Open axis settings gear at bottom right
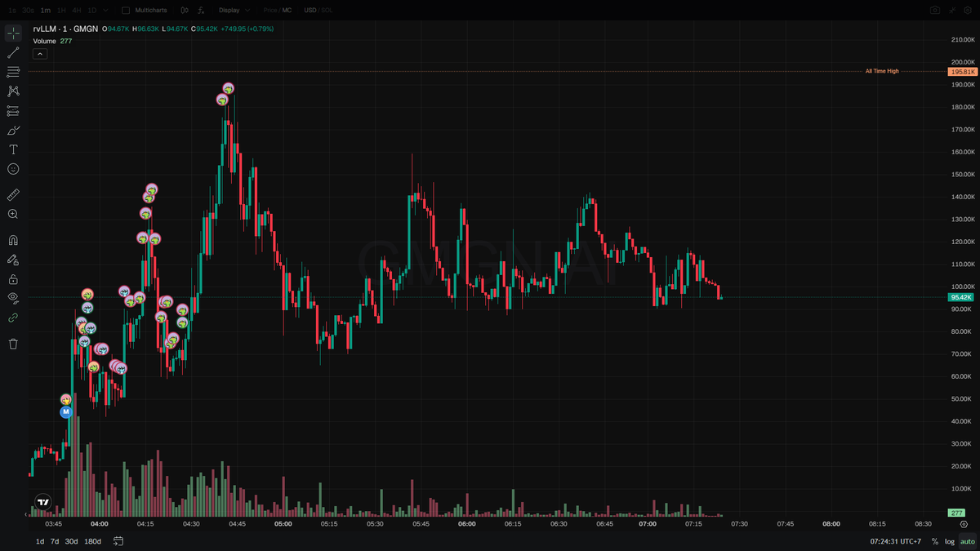The height and width of the screenshot is (551, 980). pyautogui.click(x=964, y=525)
